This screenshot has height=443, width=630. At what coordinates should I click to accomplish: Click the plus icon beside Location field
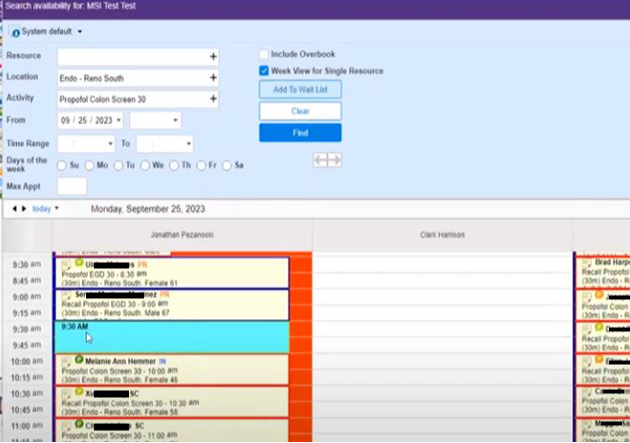click(213, 78)
